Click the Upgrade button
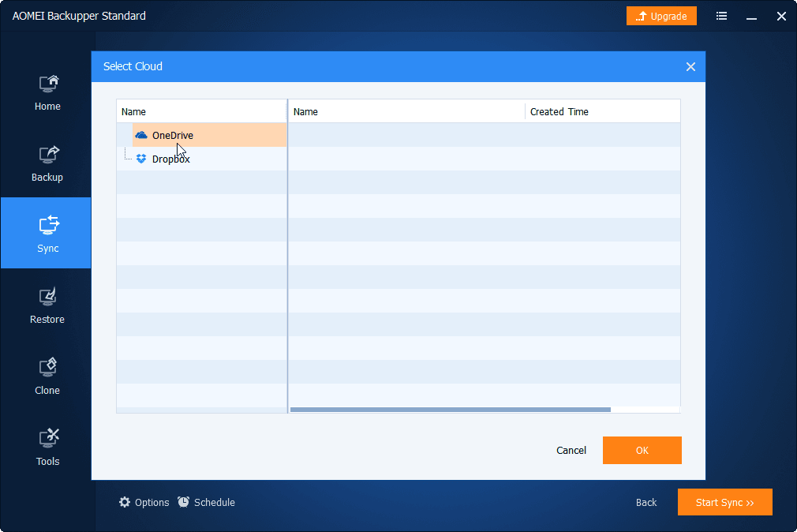797x532 pixels. (661, 17)
